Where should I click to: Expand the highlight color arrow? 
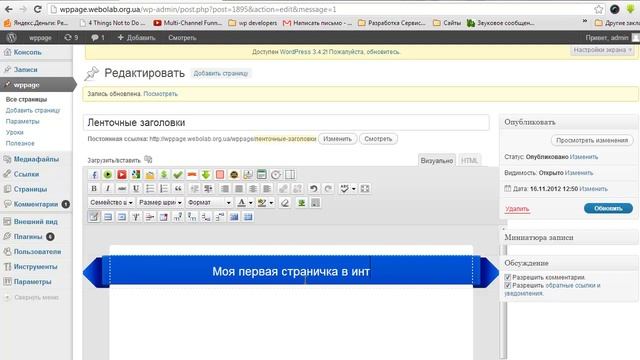[x=271, y=202]
